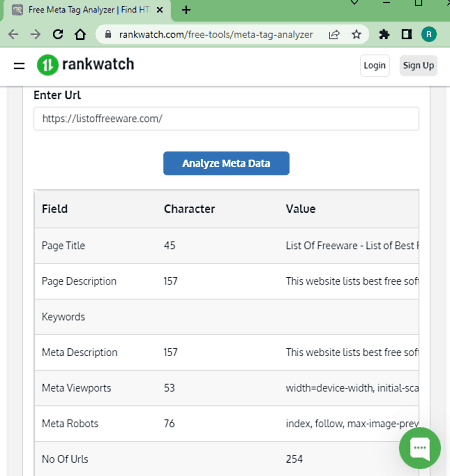Go forward in browser history

click(35, 34)
